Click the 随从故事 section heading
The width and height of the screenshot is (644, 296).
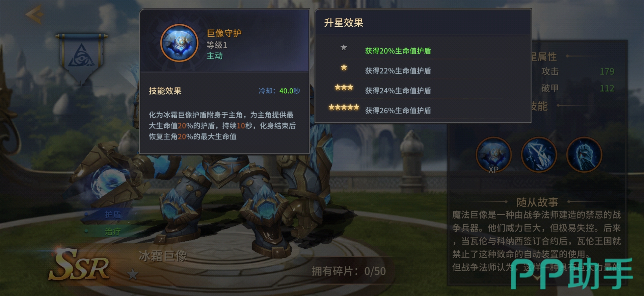tap(537, 202)
